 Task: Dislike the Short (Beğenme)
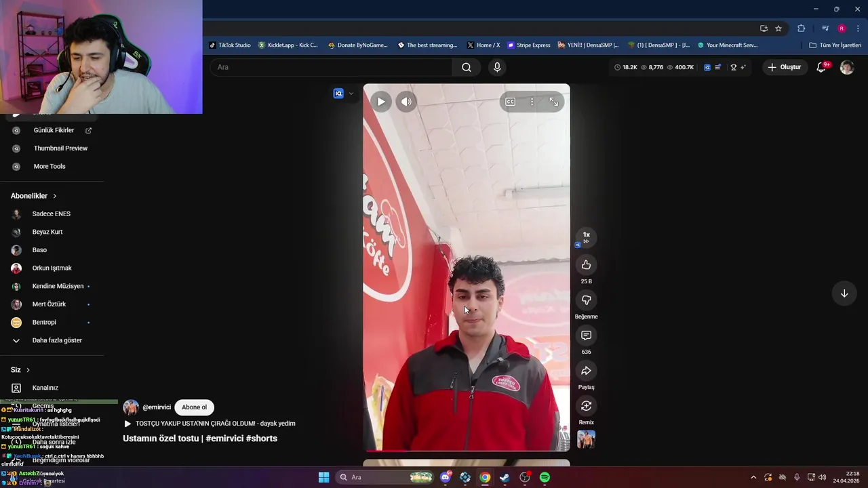[587, 300]
